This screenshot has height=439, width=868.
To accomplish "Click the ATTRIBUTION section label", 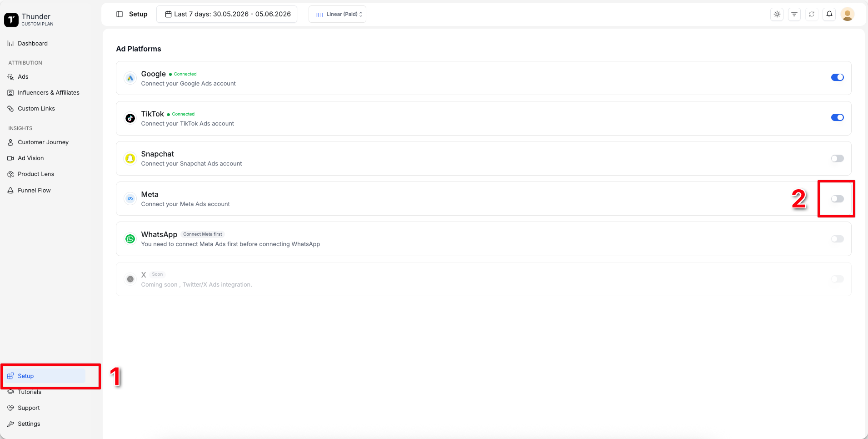I will tap(25, 63).
